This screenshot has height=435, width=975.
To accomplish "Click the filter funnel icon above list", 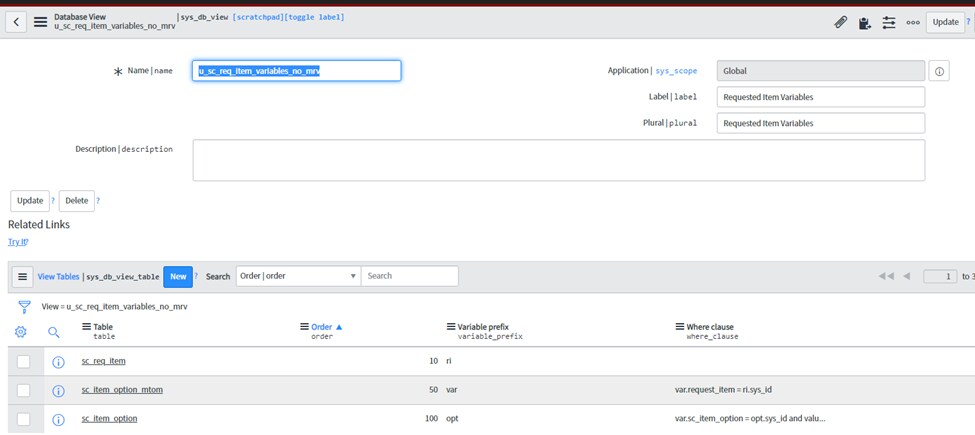I will coord(23,307).
